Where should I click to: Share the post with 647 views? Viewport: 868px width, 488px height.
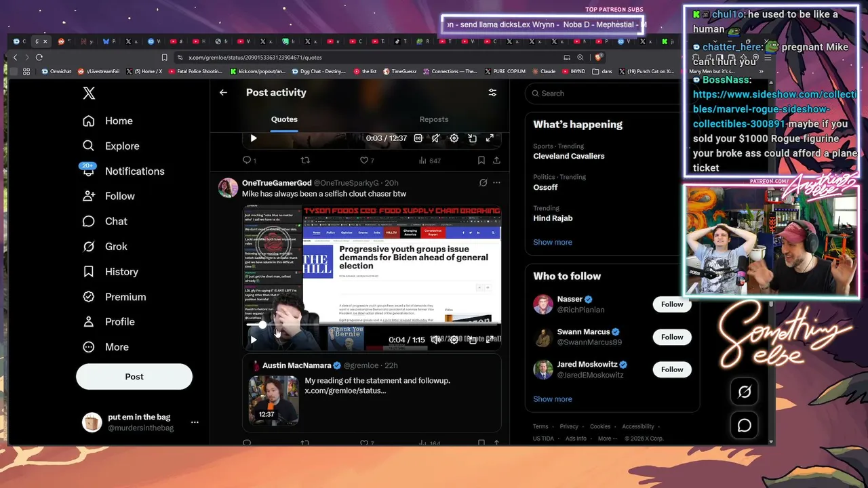(496, 161)
